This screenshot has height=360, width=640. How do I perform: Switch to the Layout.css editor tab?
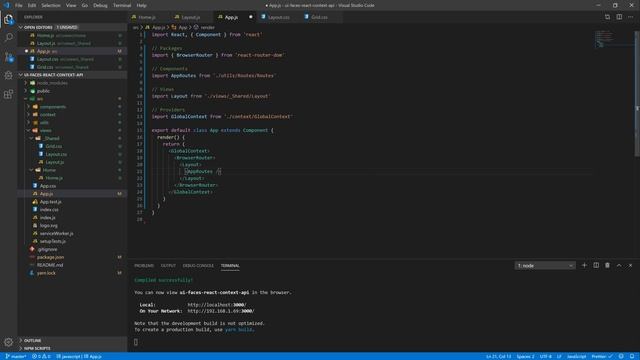[x=278, y=17]
